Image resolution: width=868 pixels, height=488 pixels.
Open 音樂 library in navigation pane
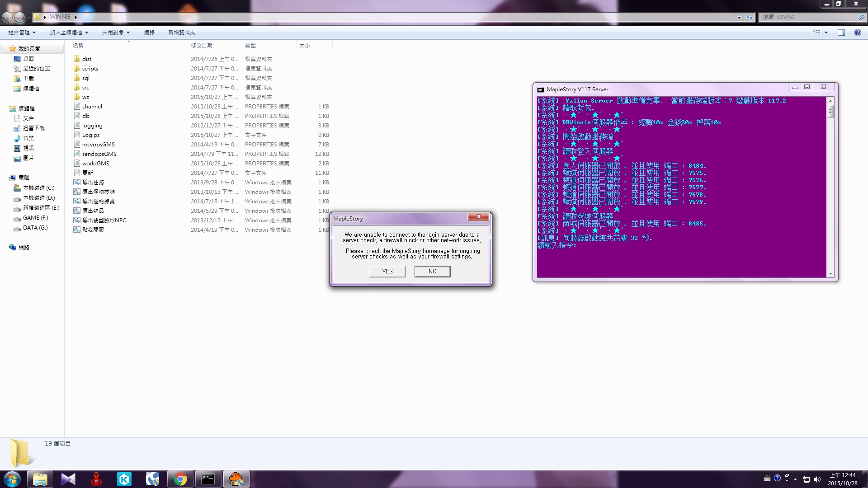(28, 138)
